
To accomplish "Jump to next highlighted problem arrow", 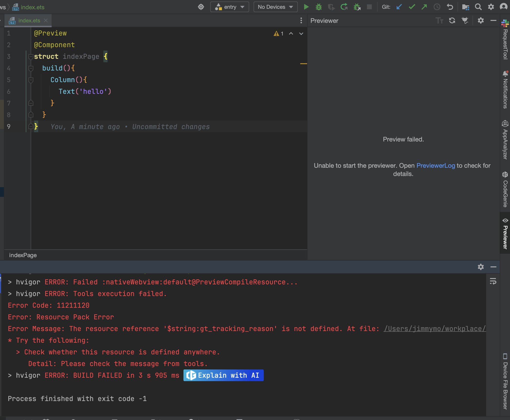I will [x=301, y=34].
